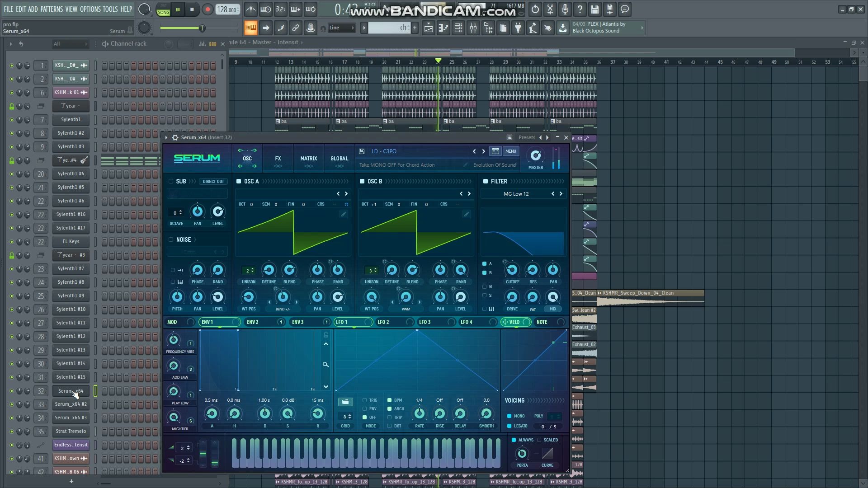
Task: Click the Serum save preset floppy icon
Action: coord(362,151)
